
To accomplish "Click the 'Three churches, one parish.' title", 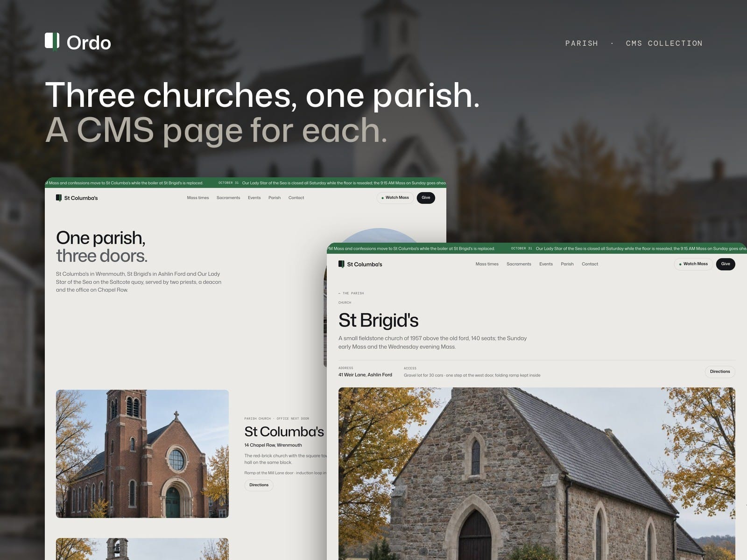I will click(262, 95).
